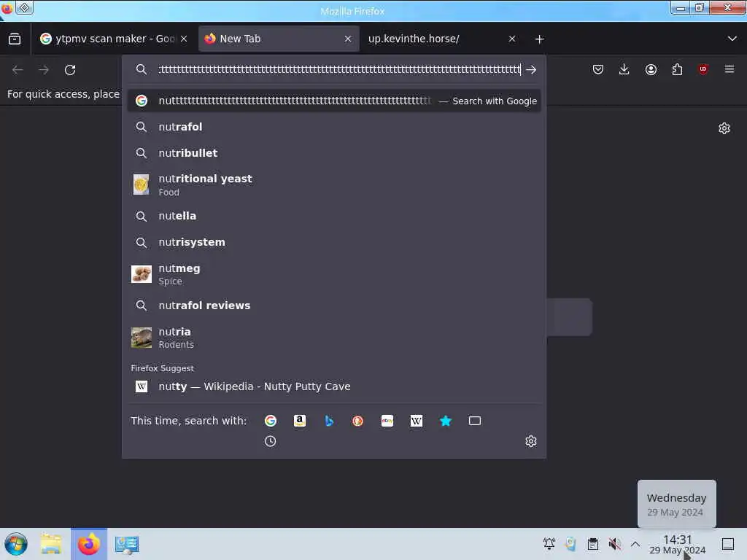
Task: Pick the nutria Rodents suggestion
Action: (334, 338)
